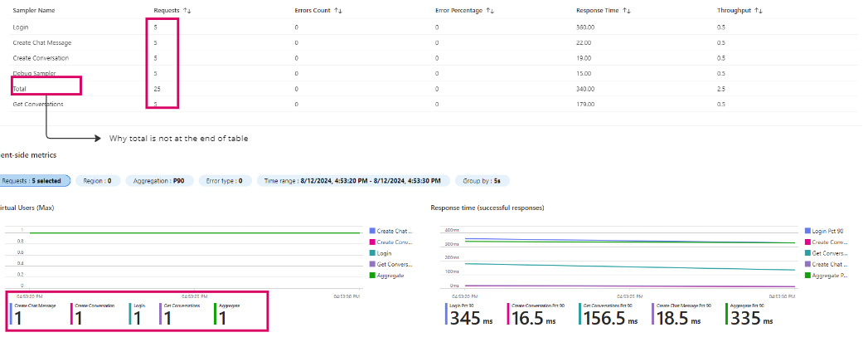Toggle Create Conv legend in Virtual Users chart
Screen dimensions: 868x352
point(390,242)
